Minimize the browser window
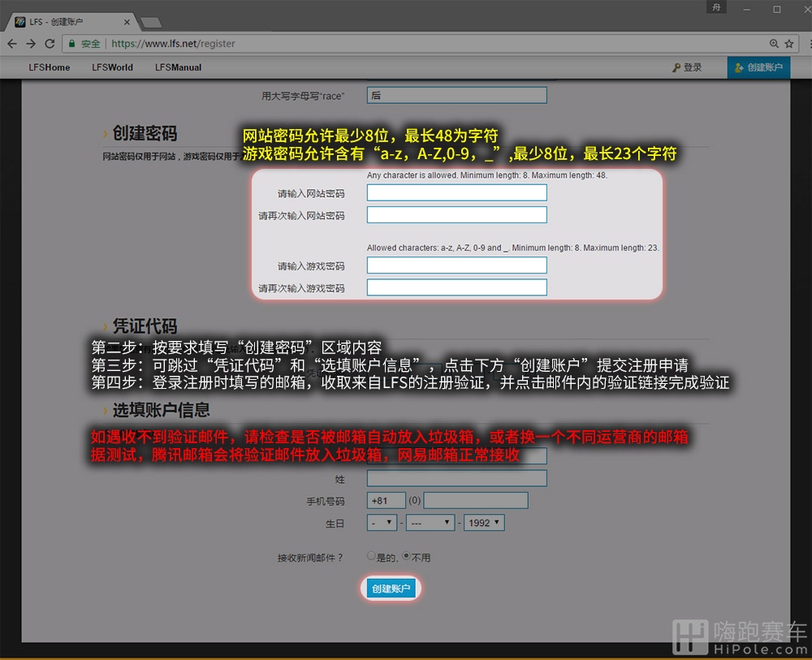 click(x=747, y=9)
